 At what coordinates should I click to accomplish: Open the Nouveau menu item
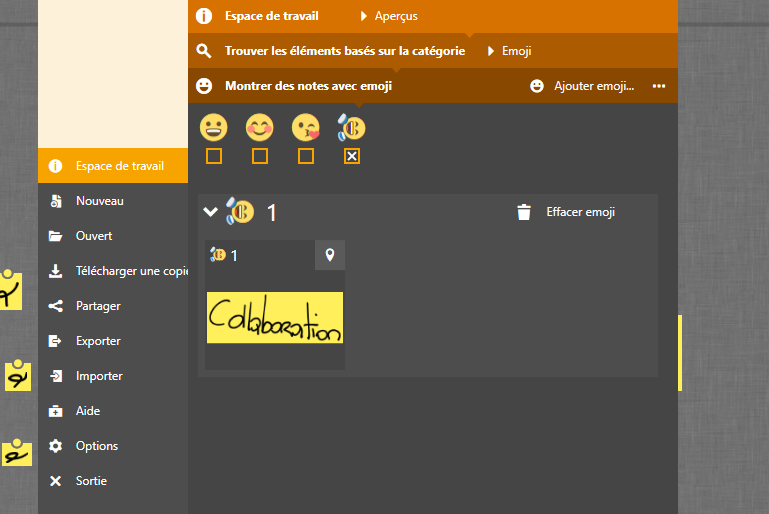click(100, 201)
